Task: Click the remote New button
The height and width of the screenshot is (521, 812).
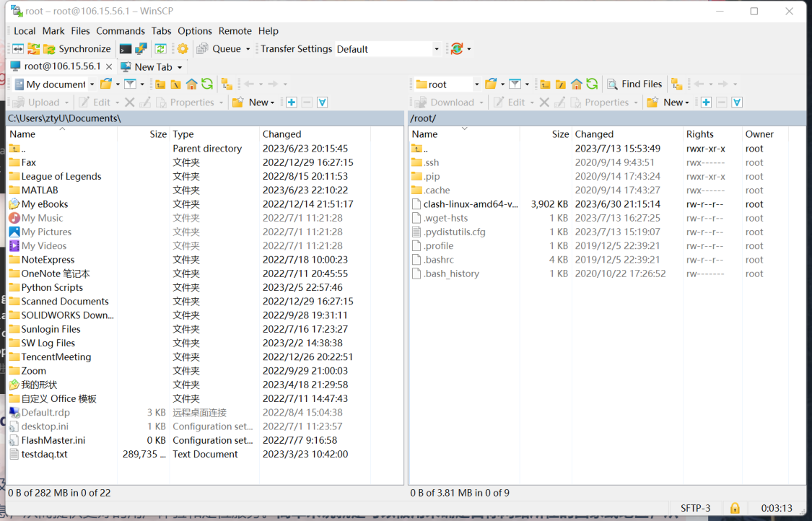Action: coord(668,102)
